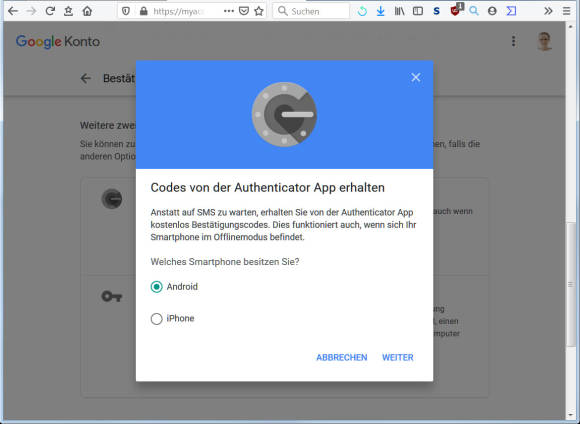580x424 pixels.
Task: Bookmark this page with the star icon
Action: (x=259, y=11)
